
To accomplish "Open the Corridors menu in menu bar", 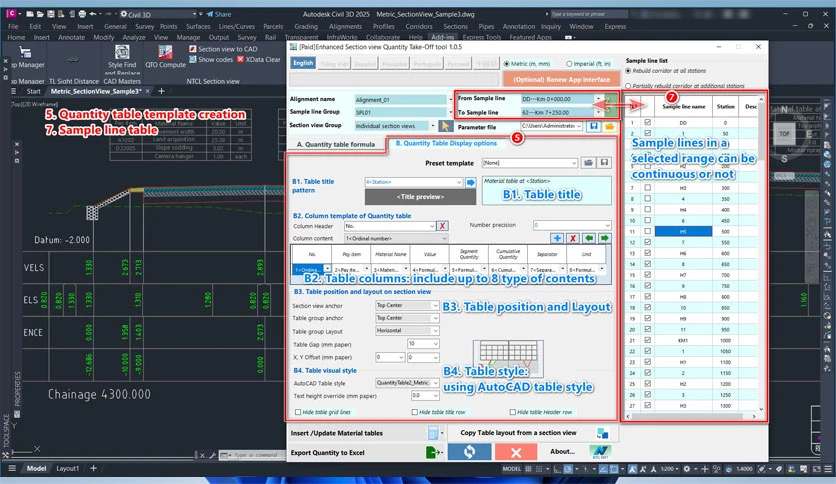I will pos(419,26).
